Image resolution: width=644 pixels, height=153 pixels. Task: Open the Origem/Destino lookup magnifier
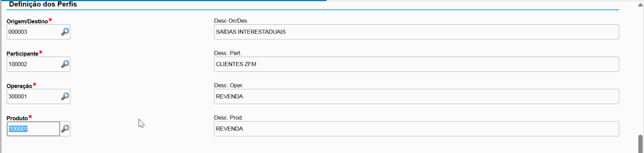[65, 32]
